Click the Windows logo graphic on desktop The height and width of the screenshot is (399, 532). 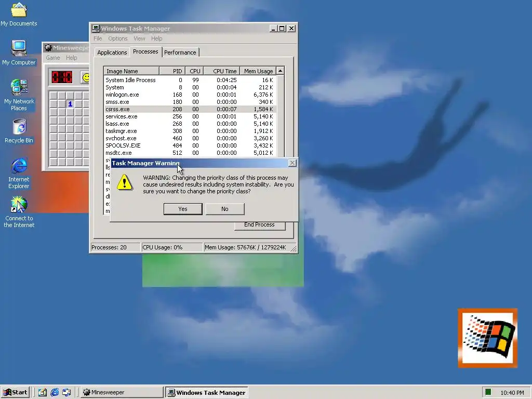coord(487,338)
